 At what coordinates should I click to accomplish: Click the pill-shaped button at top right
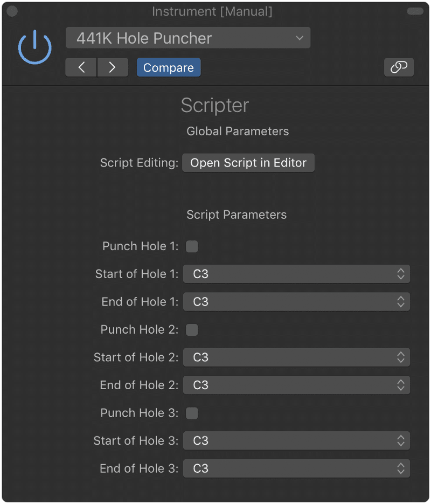coord(415,11)
